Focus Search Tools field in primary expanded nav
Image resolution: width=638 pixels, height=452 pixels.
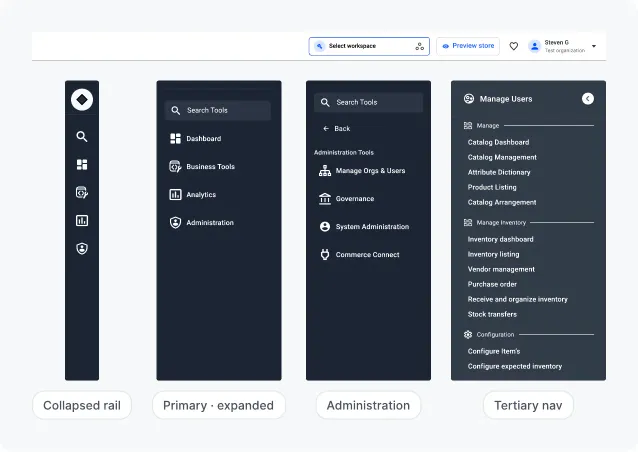[218, 110]
